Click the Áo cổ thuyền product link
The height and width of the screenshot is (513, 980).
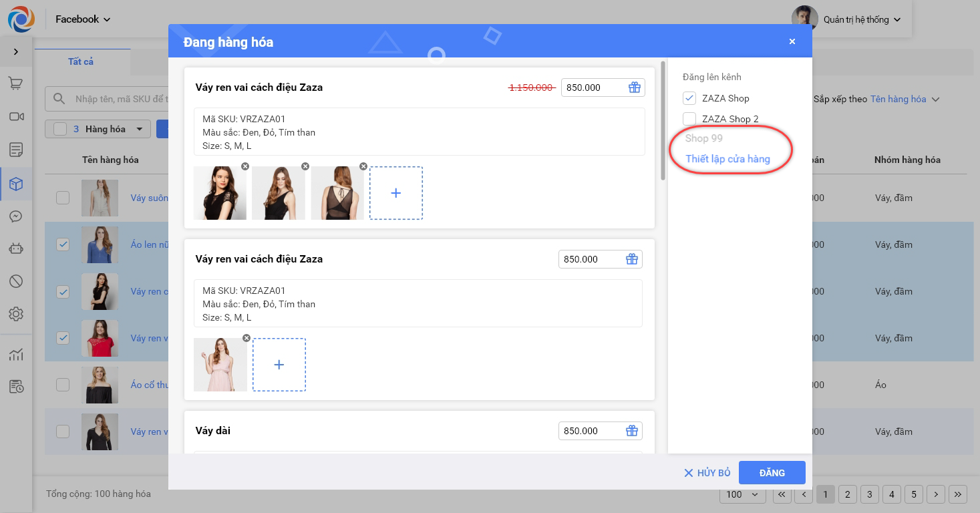tap(149, 385)
